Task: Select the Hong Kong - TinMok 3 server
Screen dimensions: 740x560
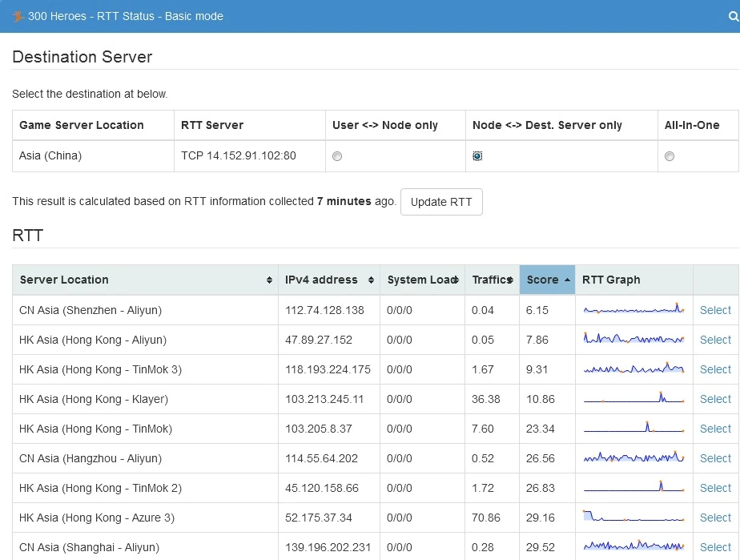Action: 715,369
